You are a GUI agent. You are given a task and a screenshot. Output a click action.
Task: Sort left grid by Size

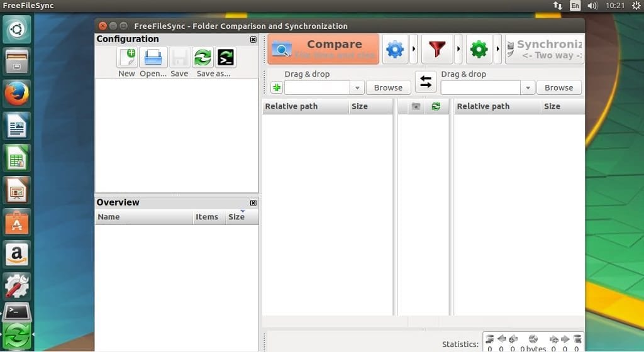[371, 106]
